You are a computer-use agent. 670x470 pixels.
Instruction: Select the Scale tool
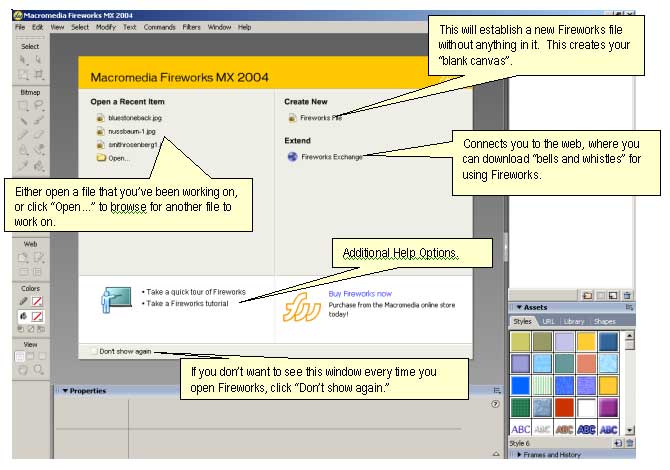point(23,75)
